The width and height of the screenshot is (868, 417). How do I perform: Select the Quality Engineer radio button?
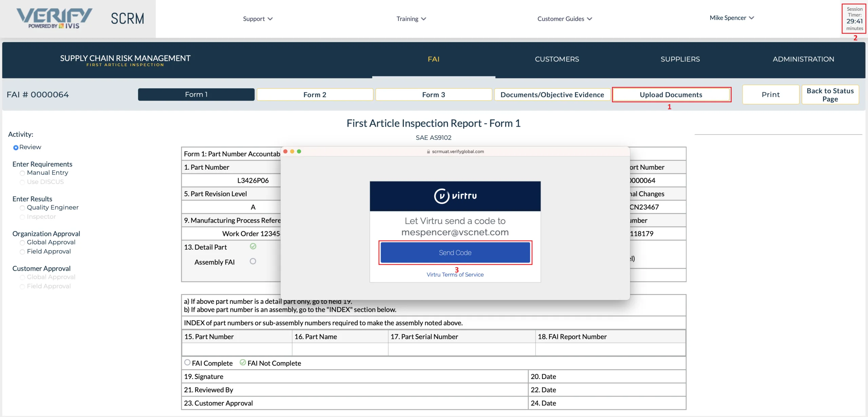tap(22, 208)
